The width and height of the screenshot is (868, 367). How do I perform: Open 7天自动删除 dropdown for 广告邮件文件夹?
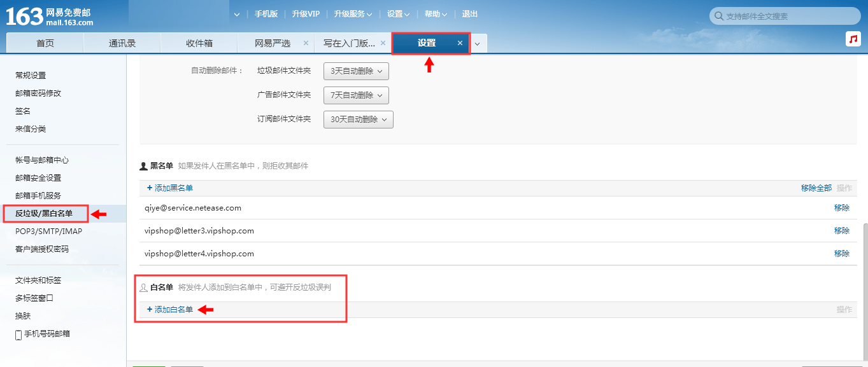coord(356,95)
